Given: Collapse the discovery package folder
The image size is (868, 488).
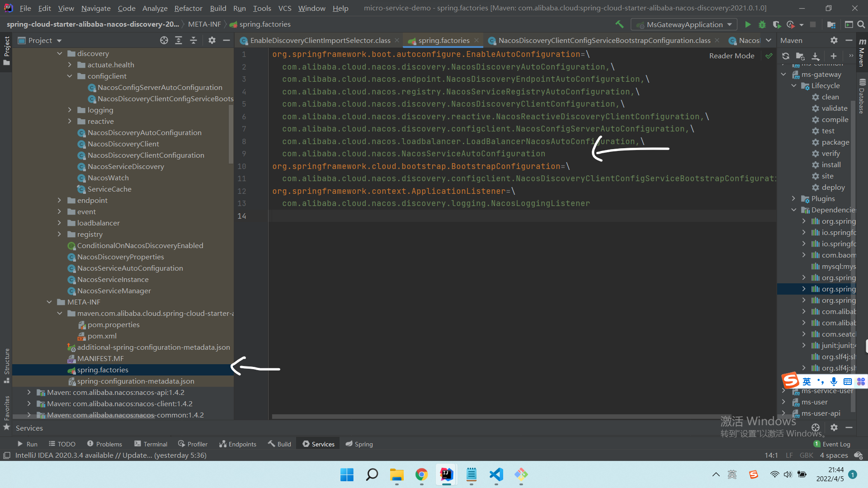Looking at the screenshot, I should click(x=60, y=53).
